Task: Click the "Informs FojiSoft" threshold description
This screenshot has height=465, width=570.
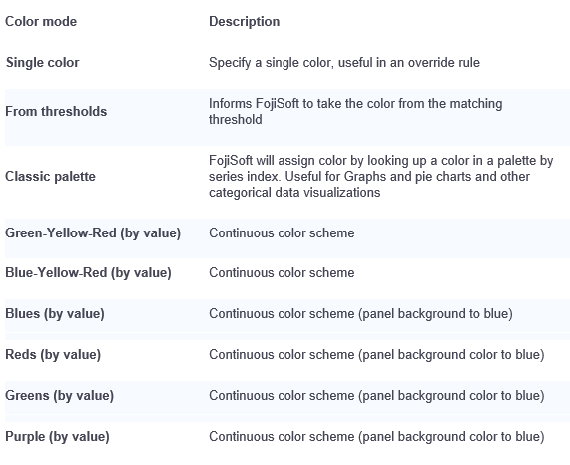Action: 356,111
